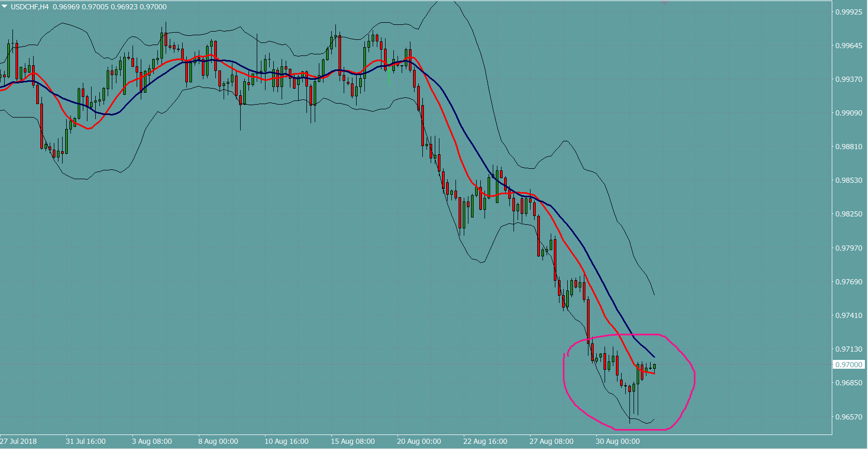Viewport: 868px width, 449px height.
Task: Click the right end of upper Bollinger band
Action: 654,294
